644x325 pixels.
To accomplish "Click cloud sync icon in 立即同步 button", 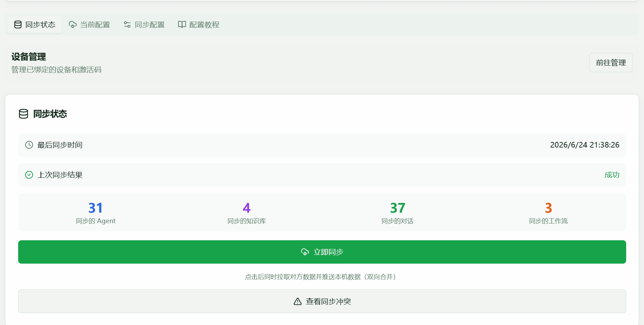I will click(305, 252).
